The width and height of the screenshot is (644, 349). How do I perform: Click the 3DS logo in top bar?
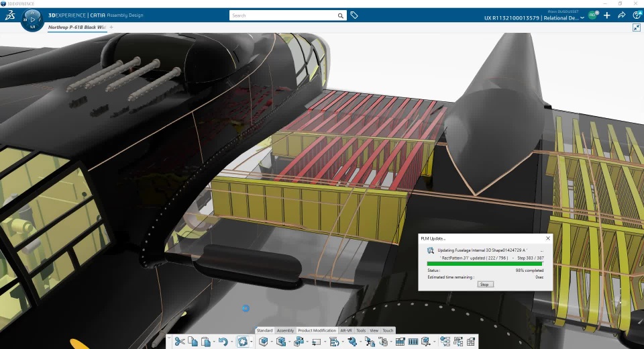(10, 15)
